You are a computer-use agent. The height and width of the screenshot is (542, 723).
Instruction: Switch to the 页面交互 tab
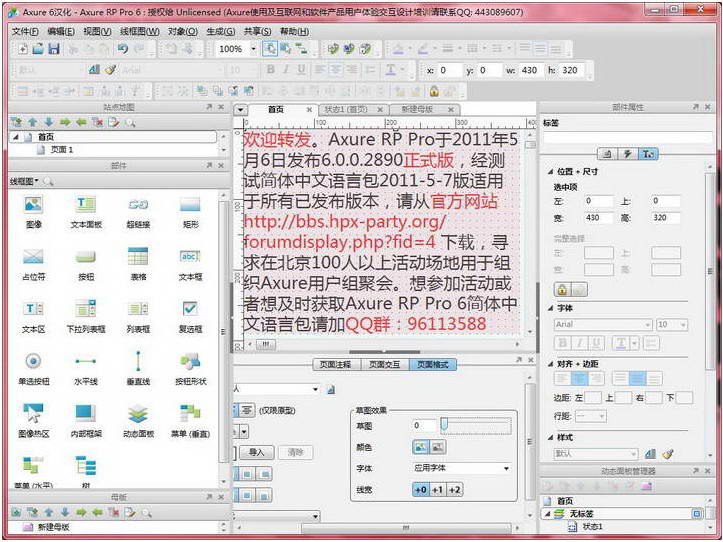[x=384, y=364]
